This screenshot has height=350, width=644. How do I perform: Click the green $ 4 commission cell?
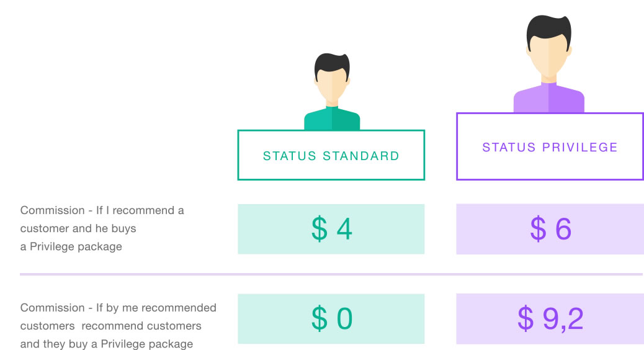tap(331, 229)
